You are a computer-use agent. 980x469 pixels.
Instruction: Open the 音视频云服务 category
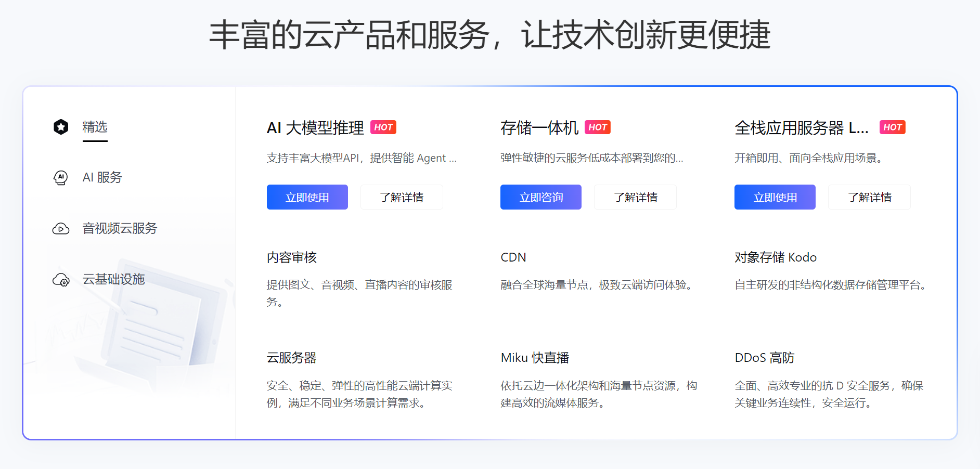click(120, 229)
